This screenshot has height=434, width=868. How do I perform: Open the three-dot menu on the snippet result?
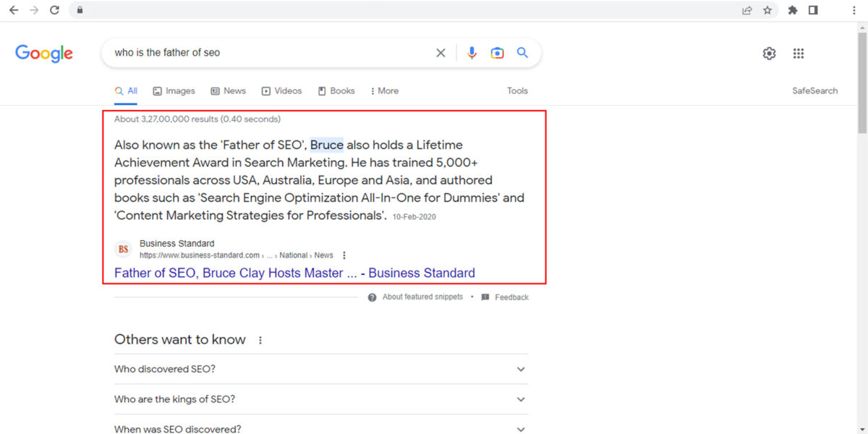(x=344, y=255)
